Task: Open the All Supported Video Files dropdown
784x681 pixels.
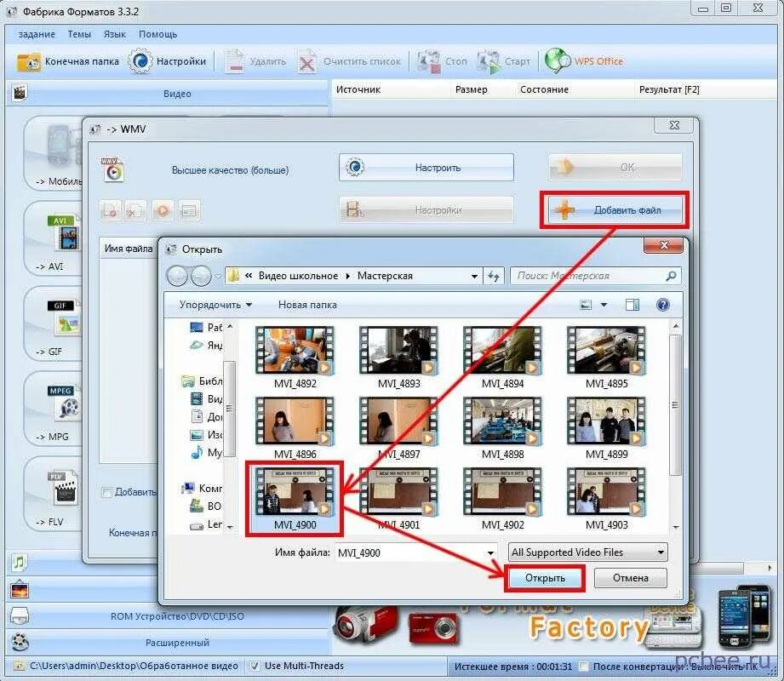Action: click(x=587, y=552)
